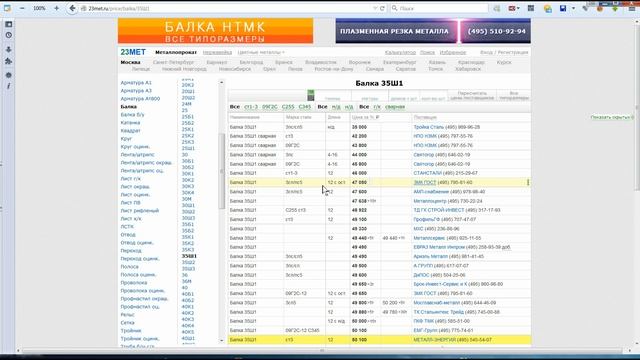The height and width of the screenshot is (360, 640).
Task: Click the blue floppy disk save icon
Action: click(x=563, y=8)
